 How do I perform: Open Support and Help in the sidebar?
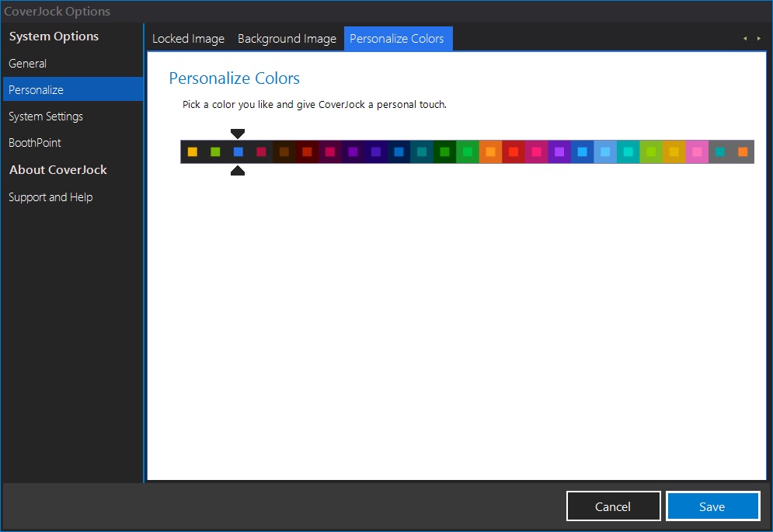73,197
